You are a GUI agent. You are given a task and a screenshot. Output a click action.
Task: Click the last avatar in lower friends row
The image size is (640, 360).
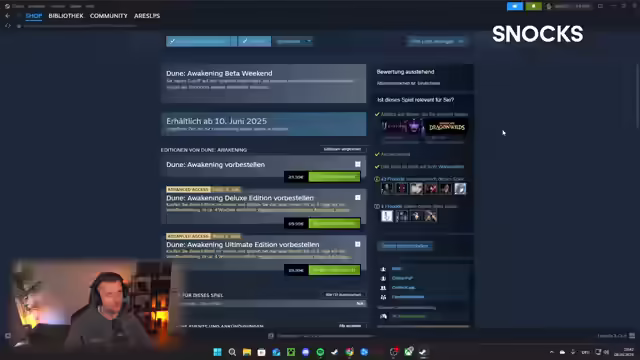coord(431,216)
